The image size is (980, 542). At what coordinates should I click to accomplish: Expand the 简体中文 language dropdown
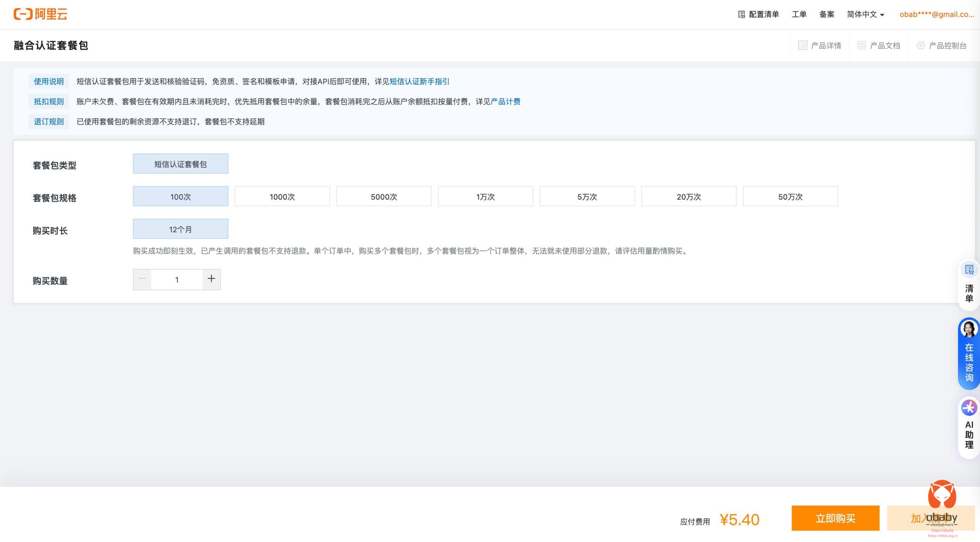click(865, 15)
